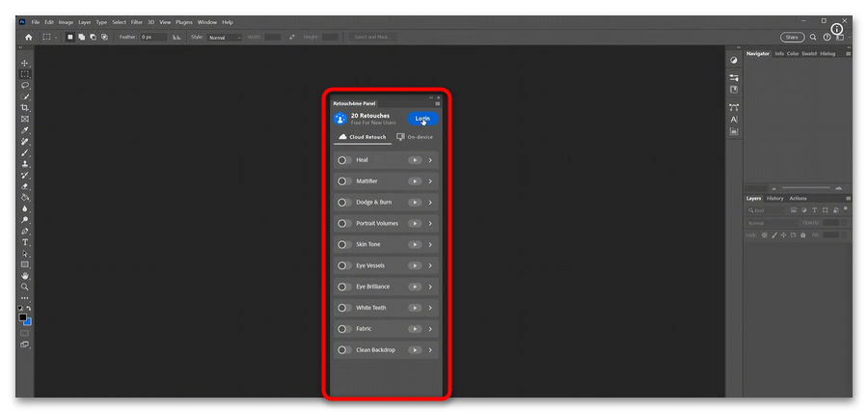Viewport: 868px width, 413px height.
Task: Open the marquee tool preset dropdown arrow
Action: pyautogui.click(x=55, y=38)
